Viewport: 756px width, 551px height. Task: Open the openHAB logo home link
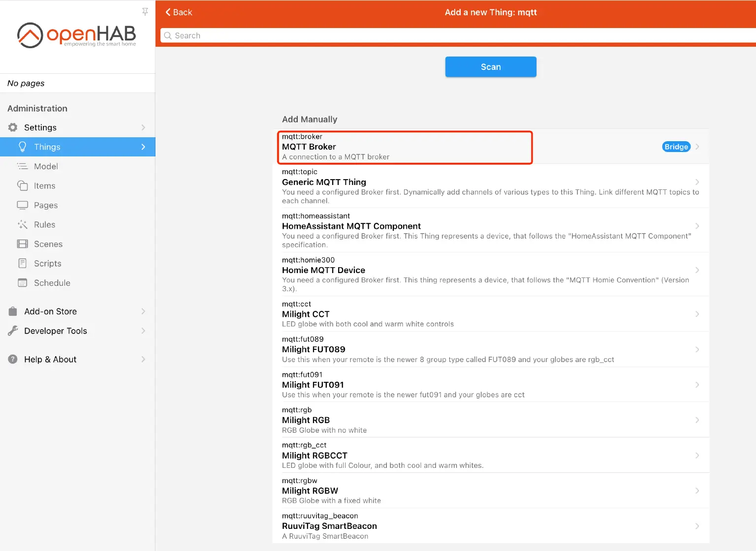(x=77, y=34)
